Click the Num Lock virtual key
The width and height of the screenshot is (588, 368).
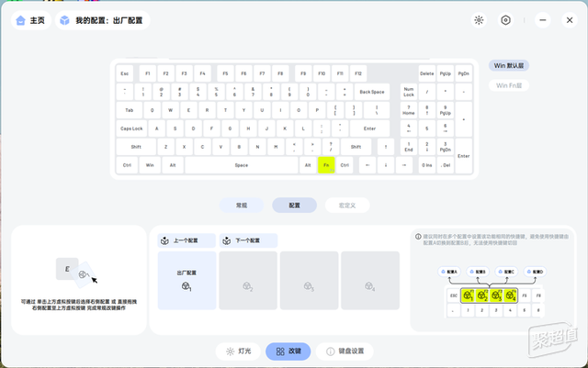click(x=408, y=92)
